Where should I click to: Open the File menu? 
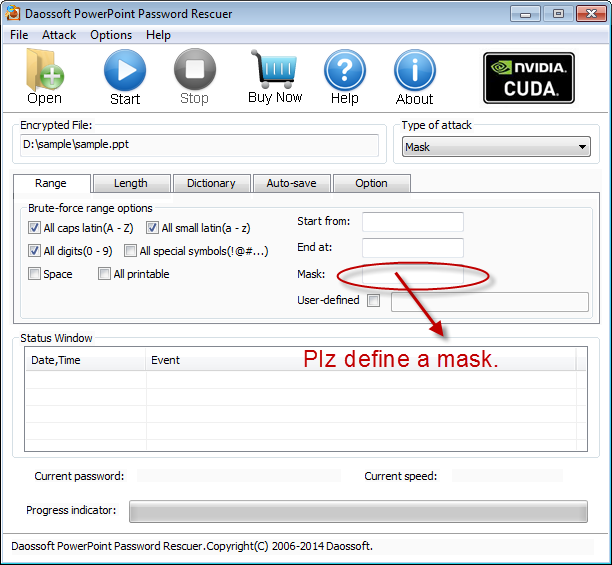19,35
